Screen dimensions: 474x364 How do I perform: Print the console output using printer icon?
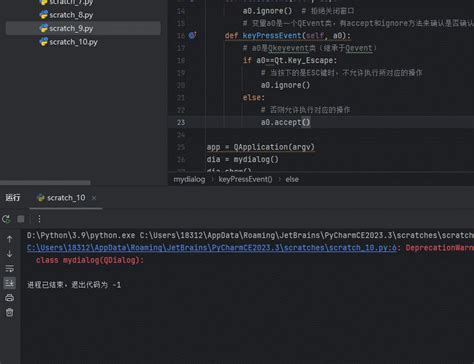pos(9,298)
